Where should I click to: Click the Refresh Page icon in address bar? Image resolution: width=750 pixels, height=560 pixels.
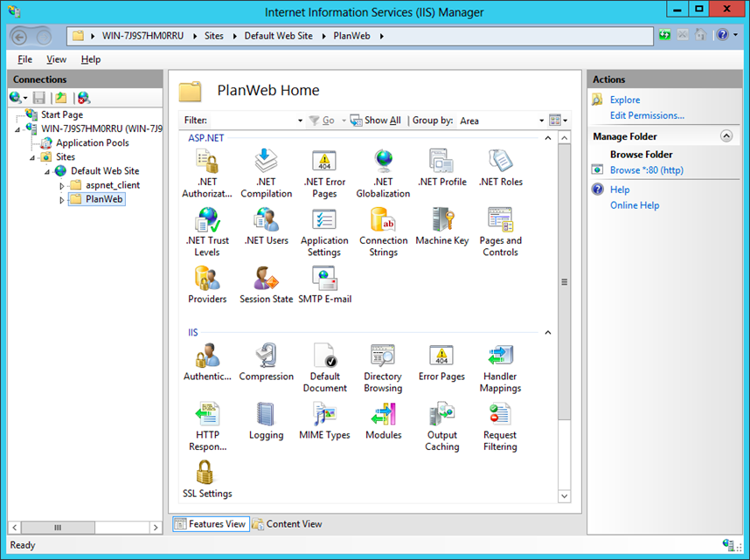click(x=665, y=34)
